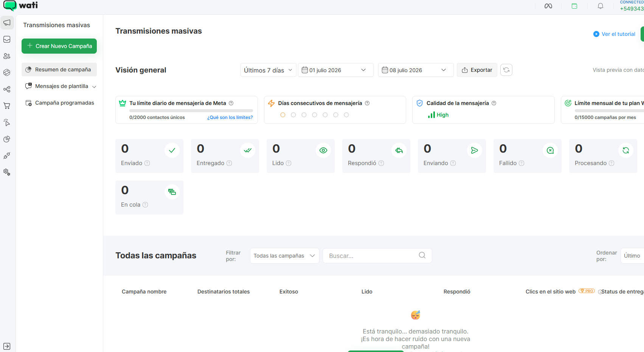Expand sidebar with bottom arrow icon
Viewport: 644px width, 352px height.
(x=7, y=346)
